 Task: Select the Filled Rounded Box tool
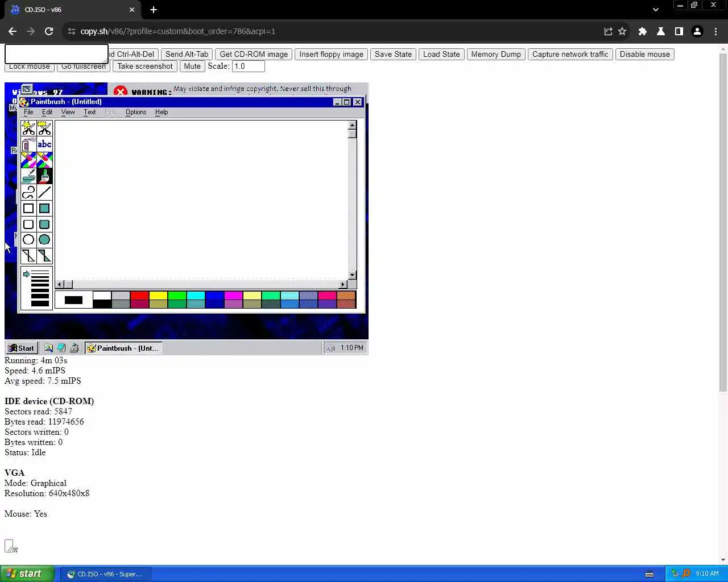pos(44,224)
